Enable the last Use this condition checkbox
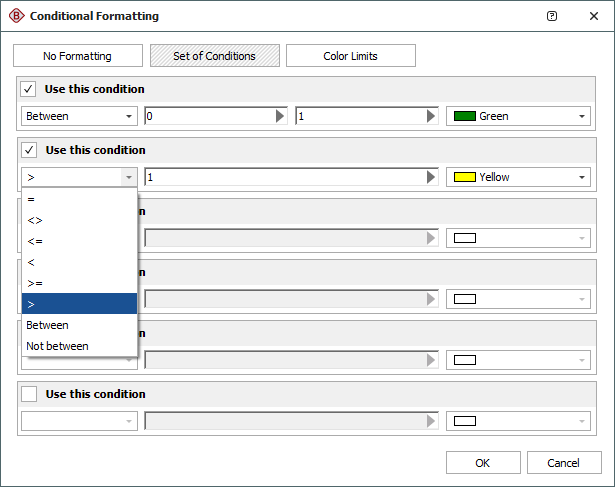 tap(29, 394)
